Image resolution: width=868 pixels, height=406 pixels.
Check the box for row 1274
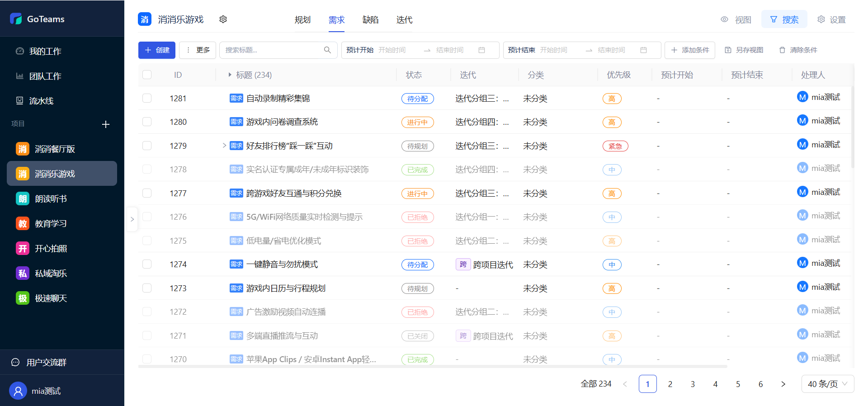click(147, 264)
